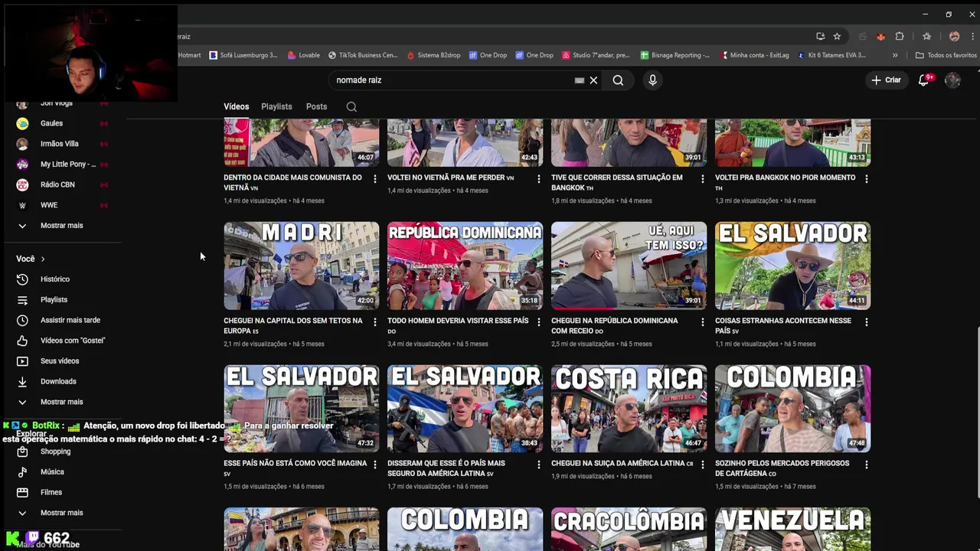Open the notifications bell with 9+ badge

click(924, 80)
